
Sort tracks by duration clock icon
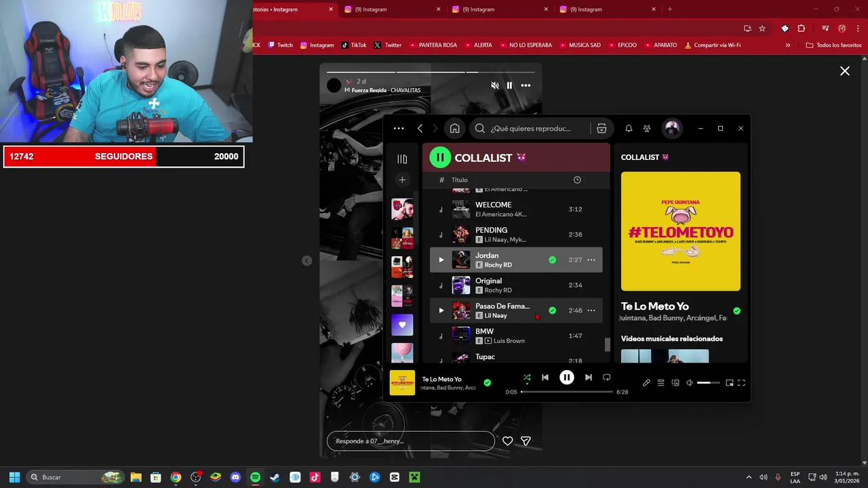pyautogui.click(x=577, y=180)
